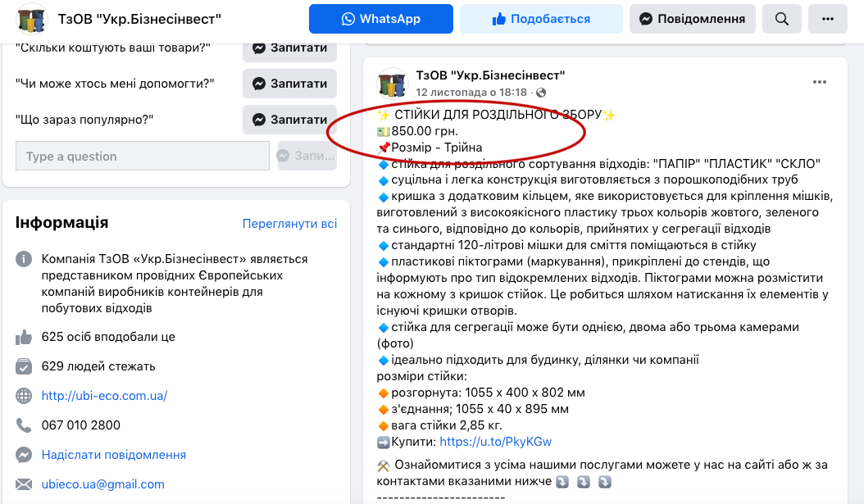Screen dimensions: 864x504
Task: Open "Переглянути всі" information link
Action: pyautogui.click(x=290, y=224)
